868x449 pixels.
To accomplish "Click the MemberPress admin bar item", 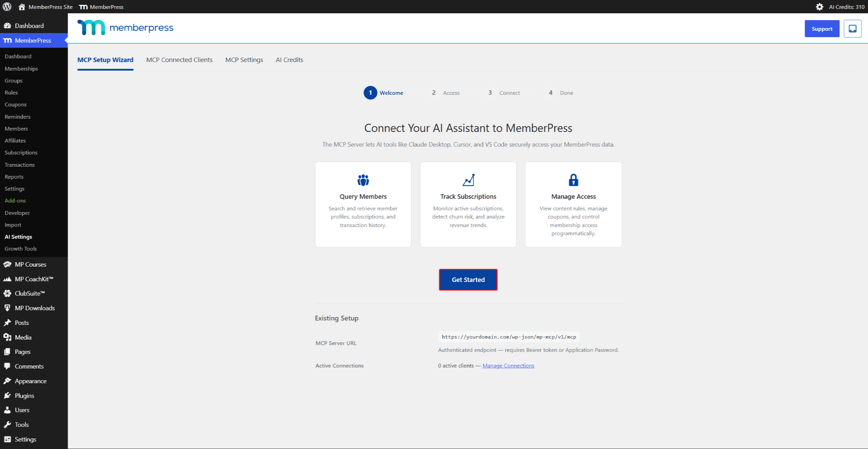I will (x=101, y=7).
